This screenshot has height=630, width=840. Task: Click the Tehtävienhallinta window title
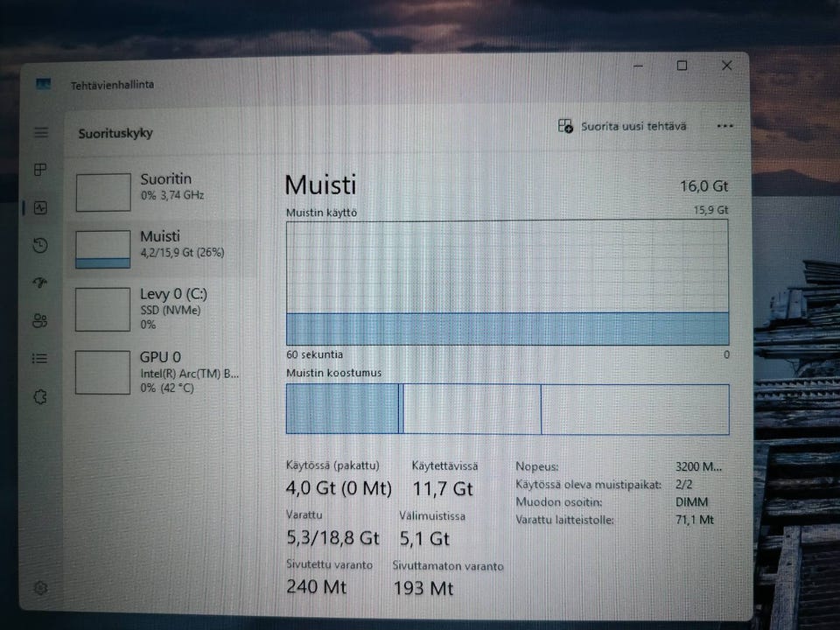(x=113, y=85)
